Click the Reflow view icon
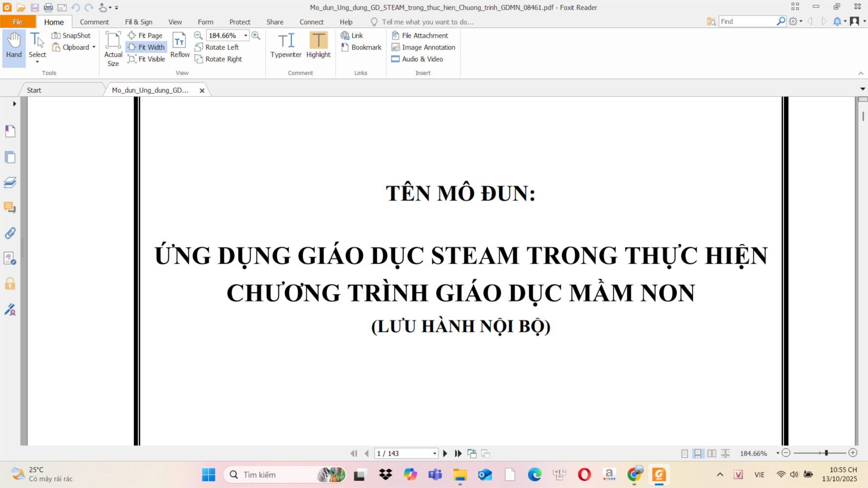This screenshot has width=868, height=488. click(x=180, y=46)
